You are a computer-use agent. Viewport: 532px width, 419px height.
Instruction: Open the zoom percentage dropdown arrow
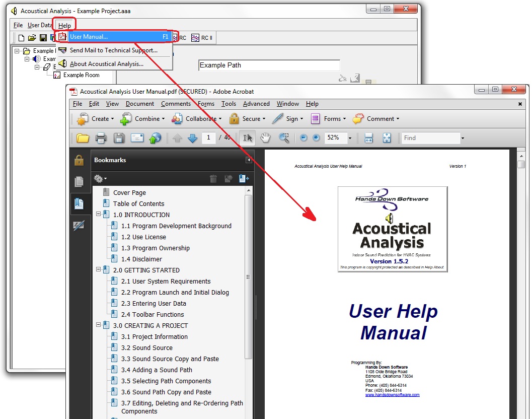(x=350, y=138)
